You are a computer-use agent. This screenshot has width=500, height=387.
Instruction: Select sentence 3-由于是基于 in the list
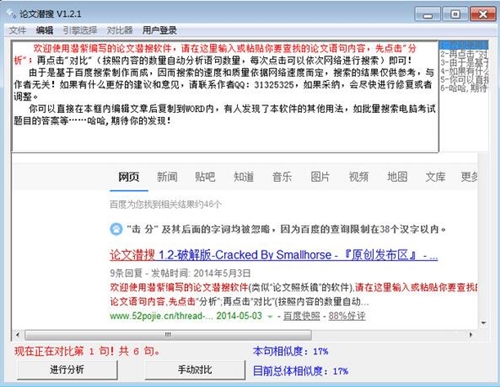pyautogui.click(x=464, y=62)
